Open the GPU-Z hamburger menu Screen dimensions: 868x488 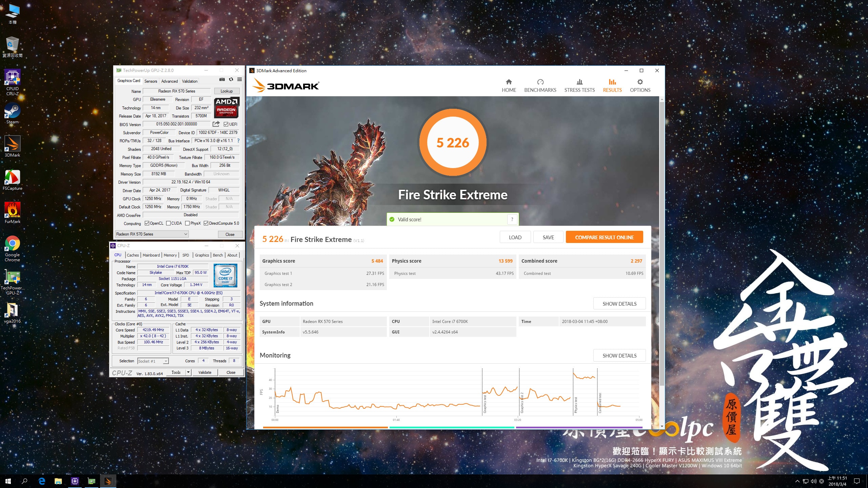point(239,79)
